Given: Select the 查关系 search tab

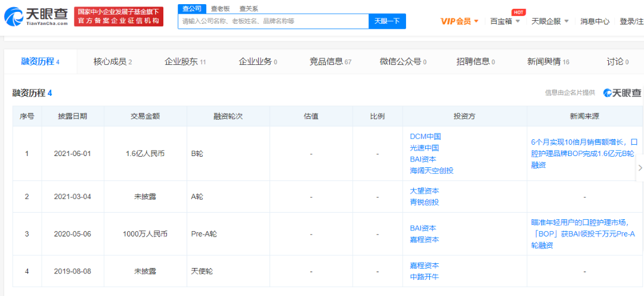Looking at the screenshot, I should coord(249,8).
